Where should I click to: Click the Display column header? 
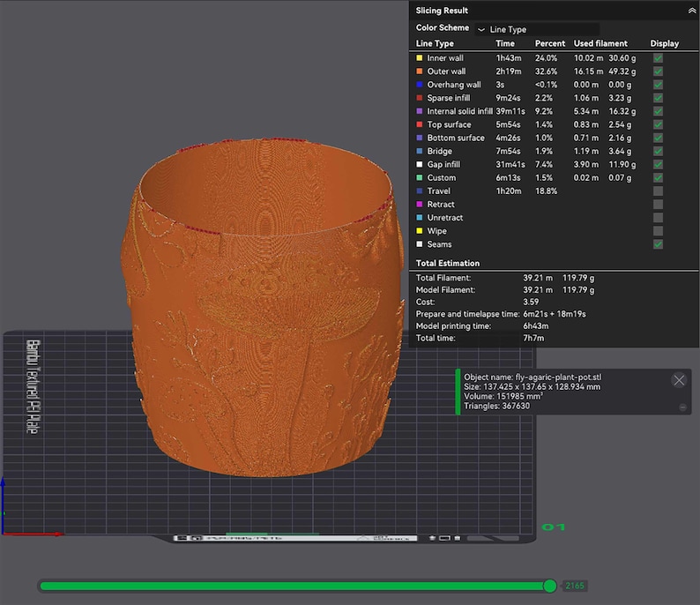point(664,43)
